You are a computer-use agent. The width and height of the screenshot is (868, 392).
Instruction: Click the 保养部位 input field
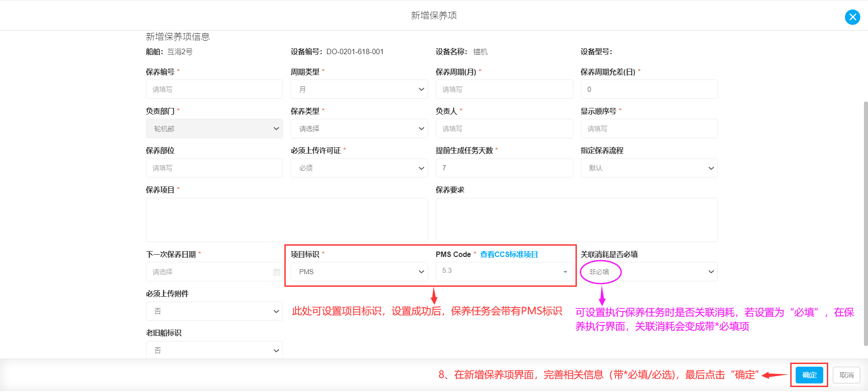[214, 168]
